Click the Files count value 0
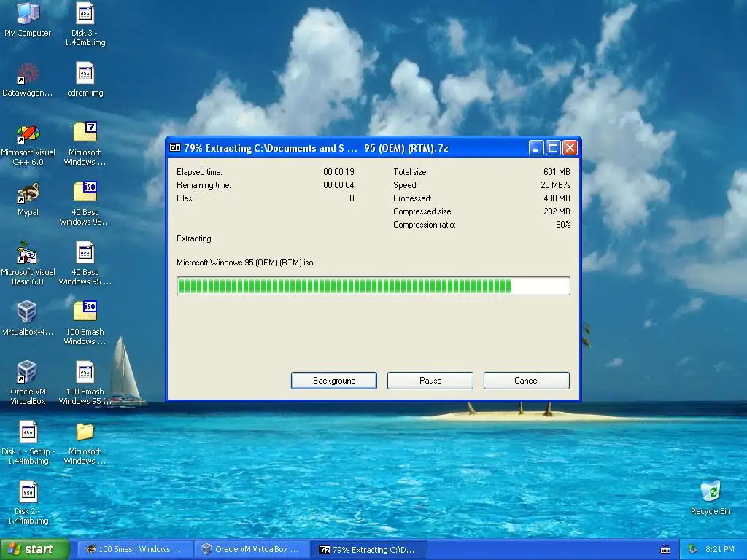Screen dimensions: 747x560 (352, 198)
